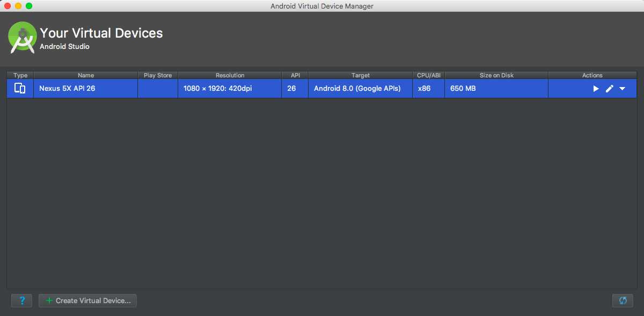The image size is (644, 316).
Task: Sort by Target column header
Action: pyautogui.click(x=361, y=75)
